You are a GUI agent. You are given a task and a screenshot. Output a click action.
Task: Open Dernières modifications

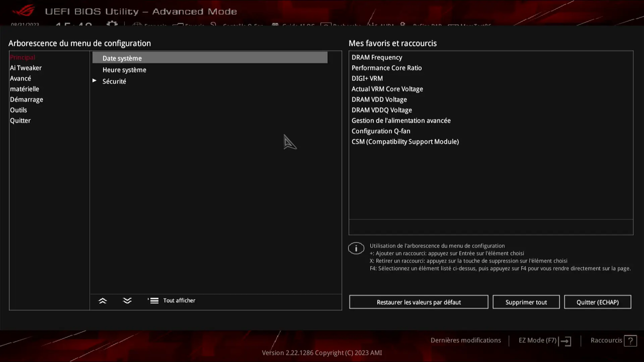[x=466, y=340]
